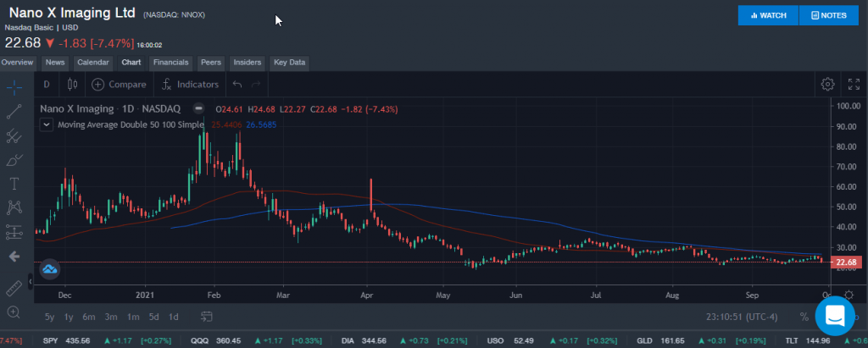Click the (NASDAQ: NNOX) symbol text
This screenshot has height=348, width=868.
coord(175,15)
